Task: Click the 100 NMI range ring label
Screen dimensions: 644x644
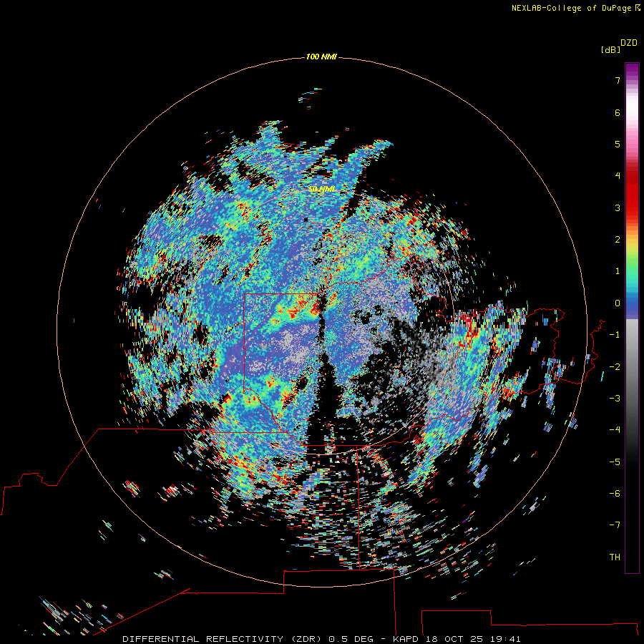Action: click(321, 57)
